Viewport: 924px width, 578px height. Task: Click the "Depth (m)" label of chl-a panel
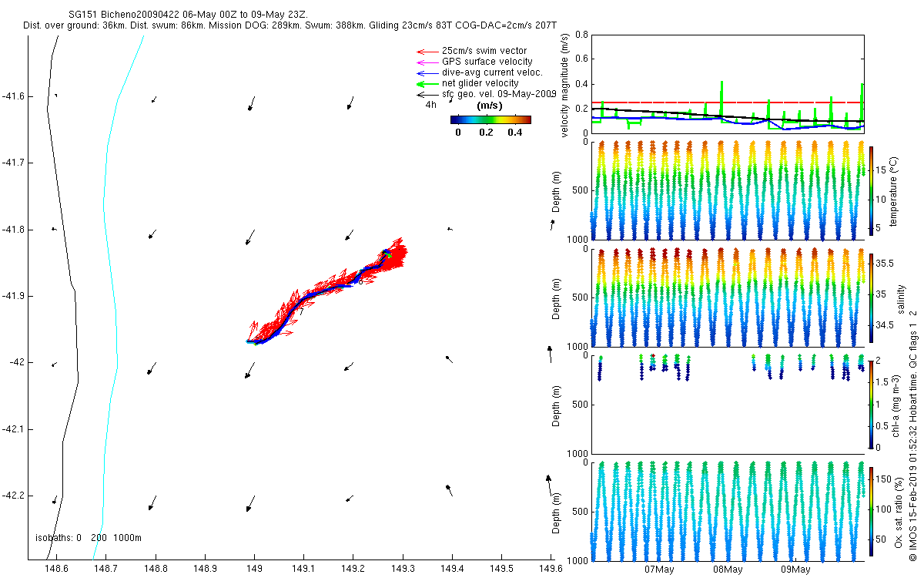[557, 405]
